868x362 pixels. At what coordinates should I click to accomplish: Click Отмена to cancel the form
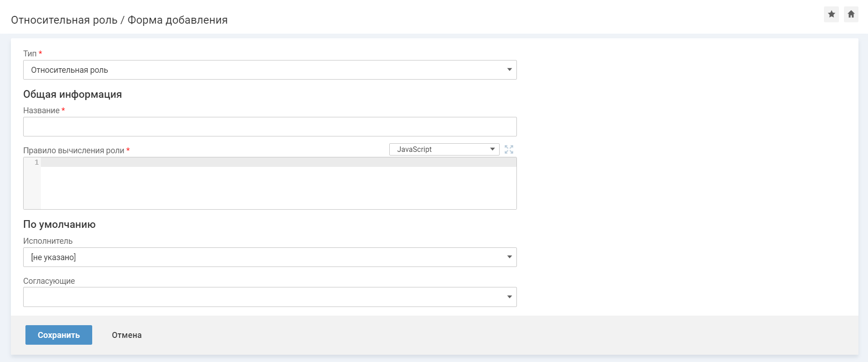127,335
